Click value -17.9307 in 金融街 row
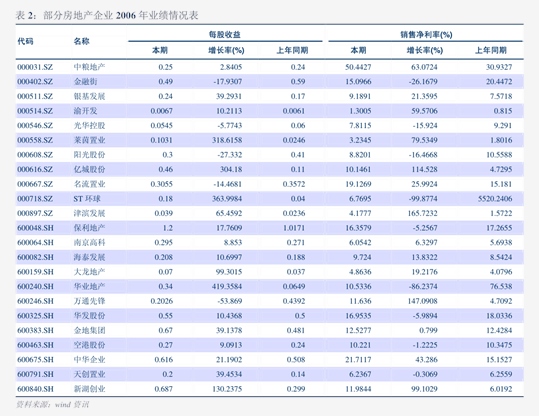 [x=228, y=81]
